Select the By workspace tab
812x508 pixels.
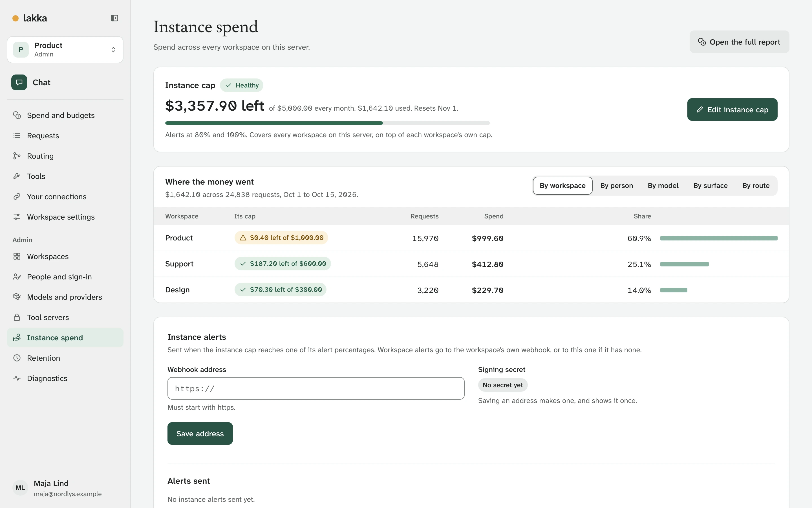coord(562,185)
